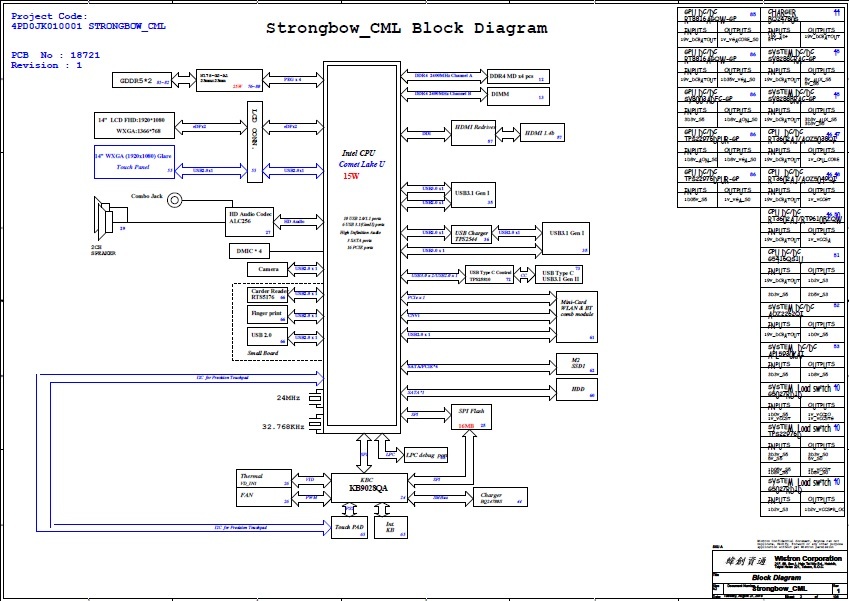Select the USB Charger TPS2544 block
Viewport: 849px width, 601px height.
point(472,234)
